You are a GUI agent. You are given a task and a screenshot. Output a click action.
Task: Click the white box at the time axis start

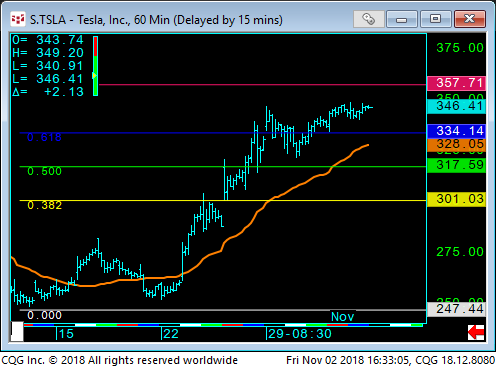pos(17,331)
